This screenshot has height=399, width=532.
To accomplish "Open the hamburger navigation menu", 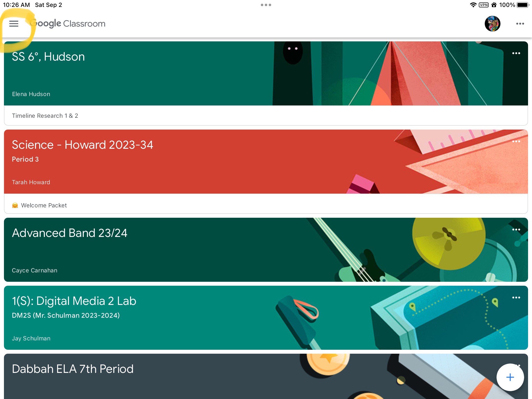I will [x=14, y=24].
